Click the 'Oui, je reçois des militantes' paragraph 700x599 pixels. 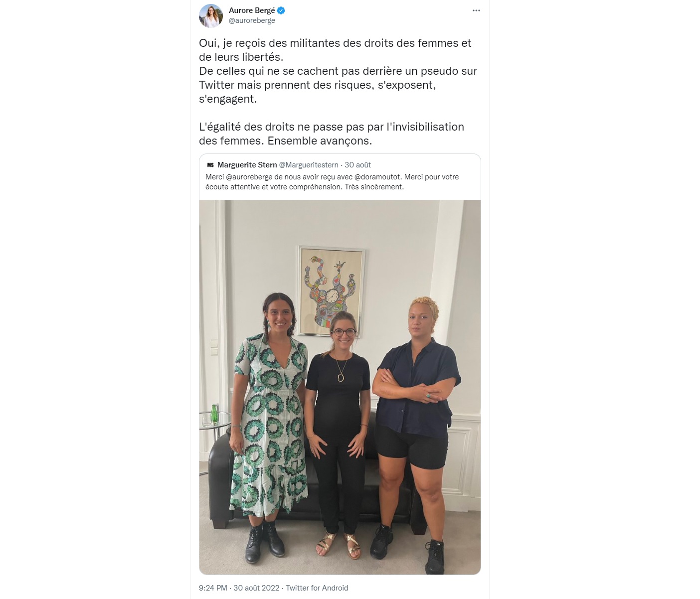click(335, 50)
